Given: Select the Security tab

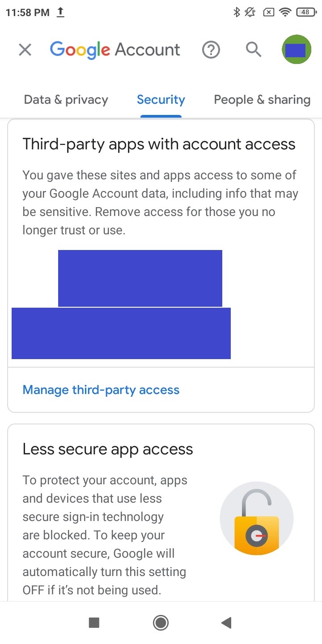Looking at the screenshot, I should click(x=161, y=100).
